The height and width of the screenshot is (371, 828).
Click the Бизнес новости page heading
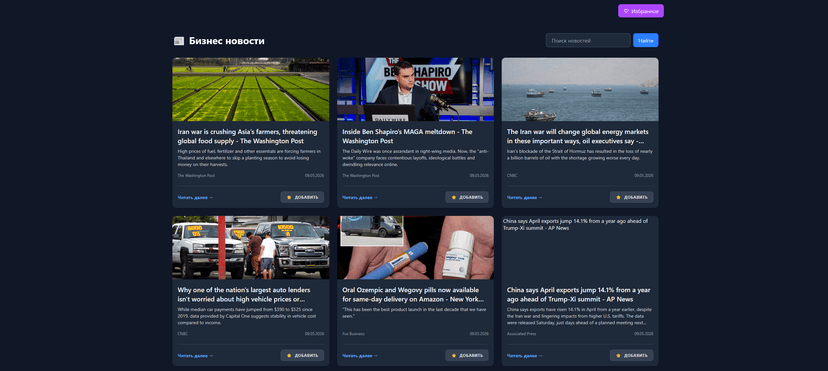coord(227,41)
